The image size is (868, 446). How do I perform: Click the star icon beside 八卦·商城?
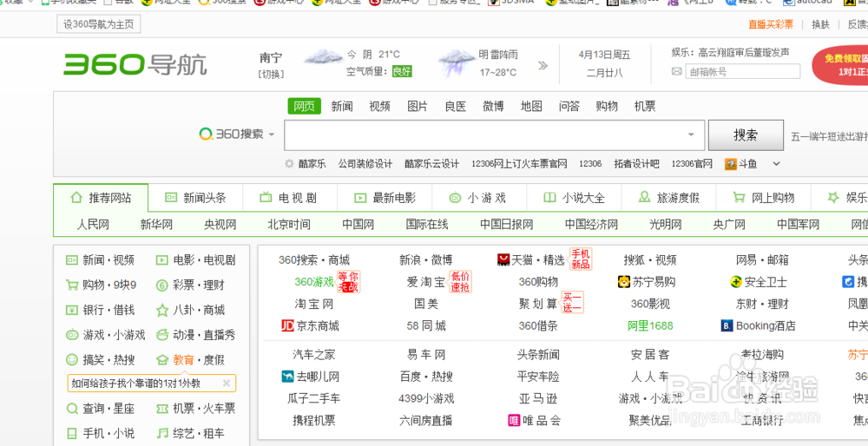(162, 310)
